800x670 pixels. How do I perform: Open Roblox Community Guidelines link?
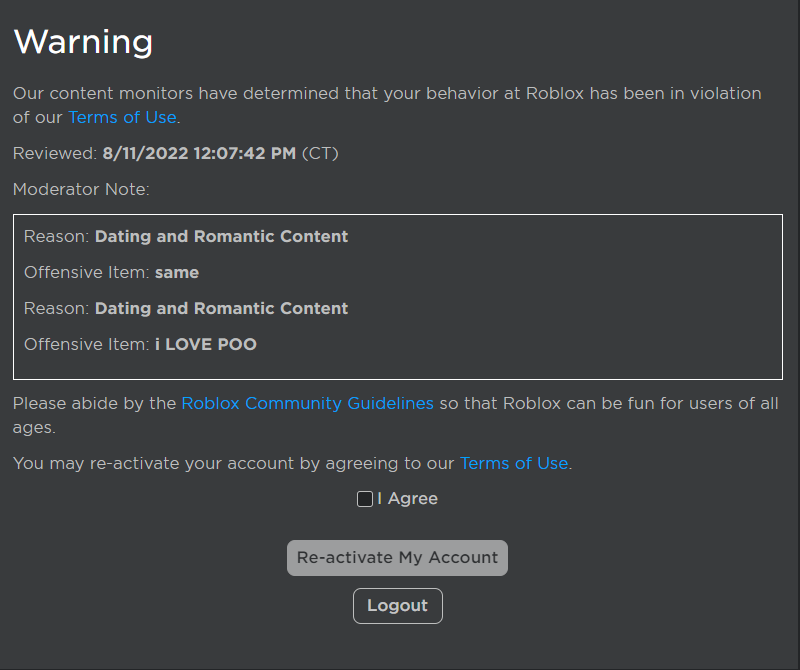point(308,403)
